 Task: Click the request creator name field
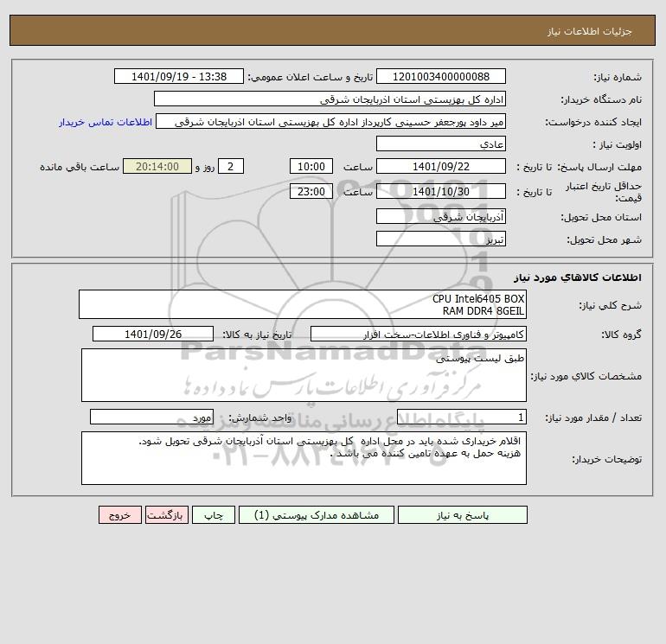click(x=331, y=121)
